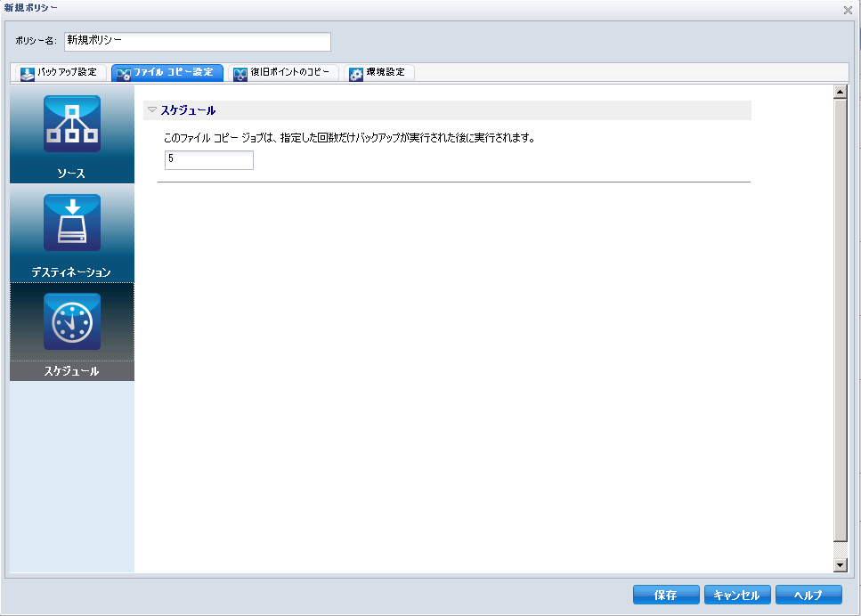861x616 pixels.
Task: Click the 保存 button
Action: pos(665,595)
